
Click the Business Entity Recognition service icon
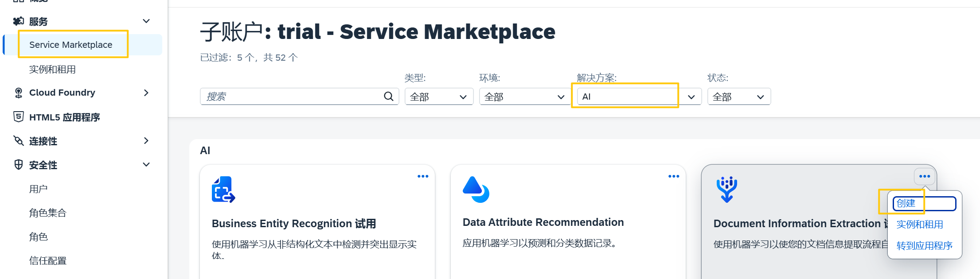[x=223, y=190]
